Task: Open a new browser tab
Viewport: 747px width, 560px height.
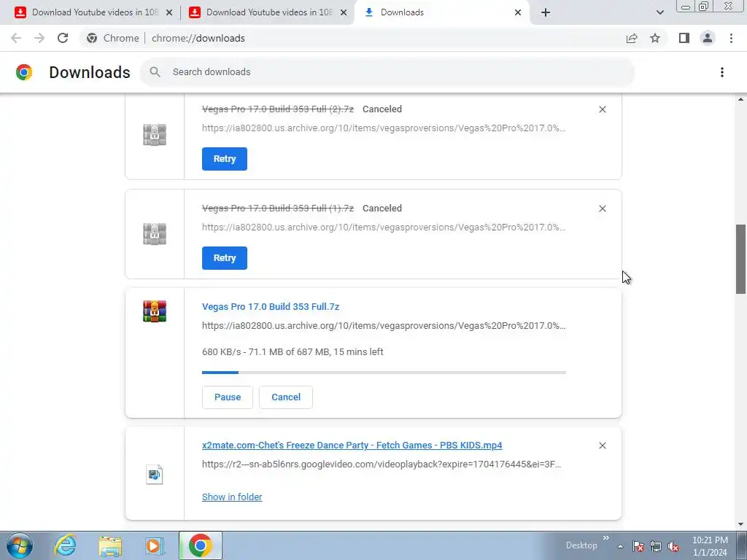Action: click(x=546, y=12)
